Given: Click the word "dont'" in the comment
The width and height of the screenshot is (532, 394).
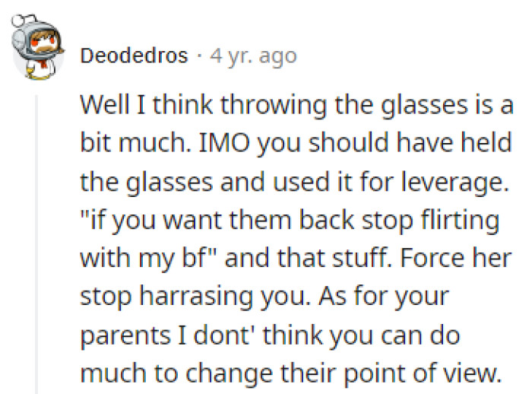Looking at the screenshot, I should pyautogui.click(x=224, y=335).
